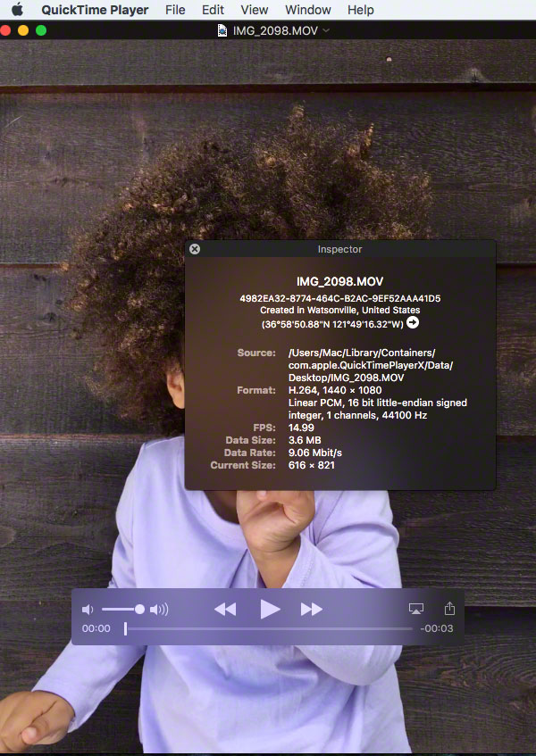The height and width of the screenshot is (756, 536).
Task: Toggle the remaining time -00:03 display
Action: click(436, 628)
